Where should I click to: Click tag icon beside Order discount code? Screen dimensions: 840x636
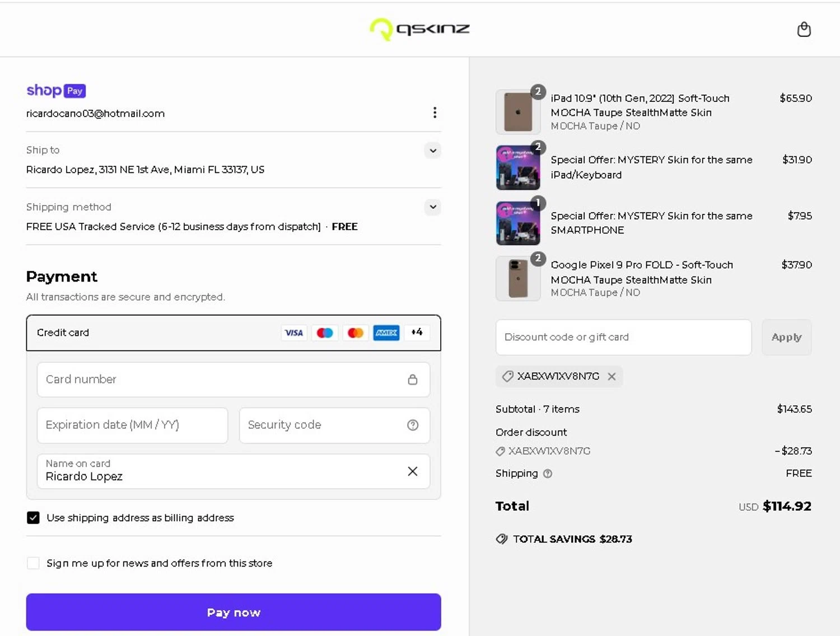click(500, 451)
